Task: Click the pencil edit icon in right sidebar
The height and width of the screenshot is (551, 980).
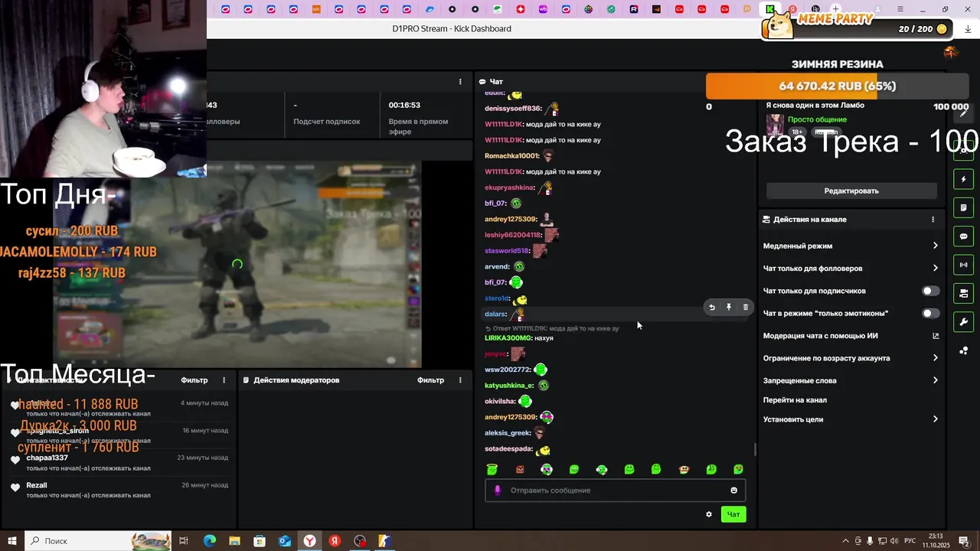Action: tap(964, 113)
